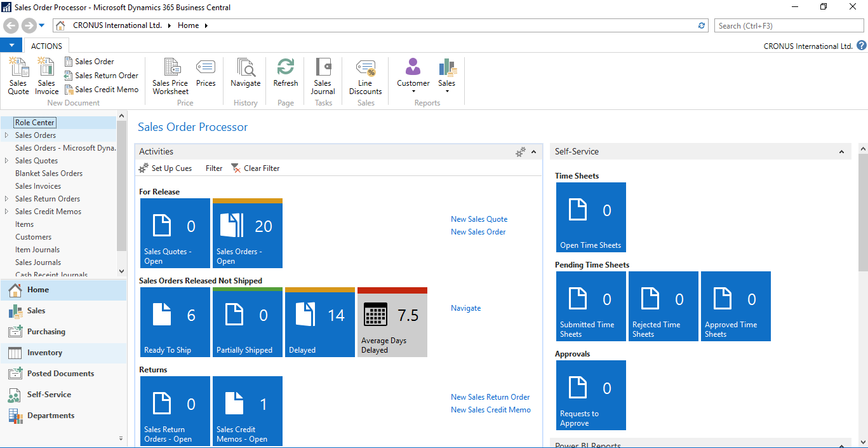Image resolution: width=868 pixels, height=448 pixels.
Task: Collapse the Self-Service part
Action: coord(842,152)
